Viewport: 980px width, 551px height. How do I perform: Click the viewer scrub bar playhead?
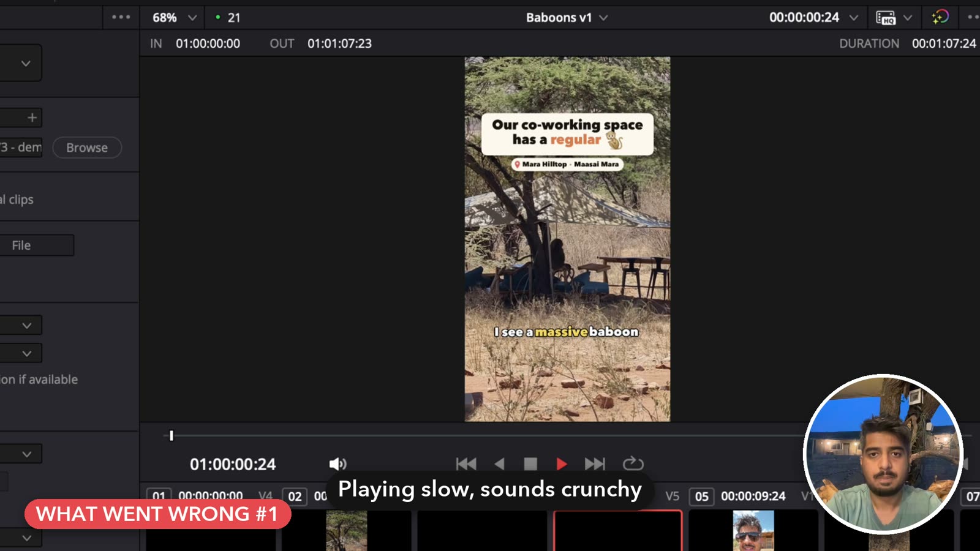(171, 436)
